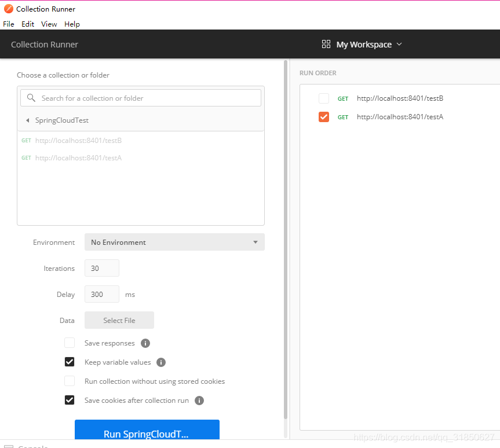
Task: Click the info icon next to Keep variable values
Action: (x=161, y=362)
